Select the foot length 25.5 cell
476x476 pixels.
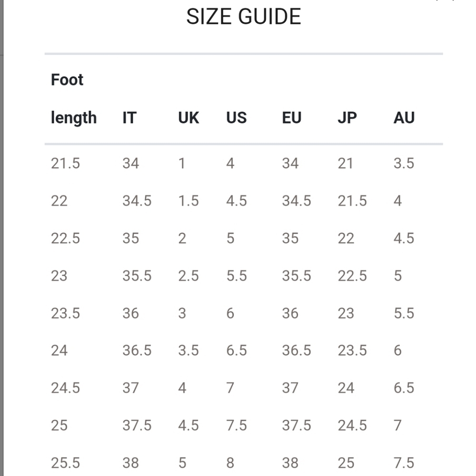[65, 463]
